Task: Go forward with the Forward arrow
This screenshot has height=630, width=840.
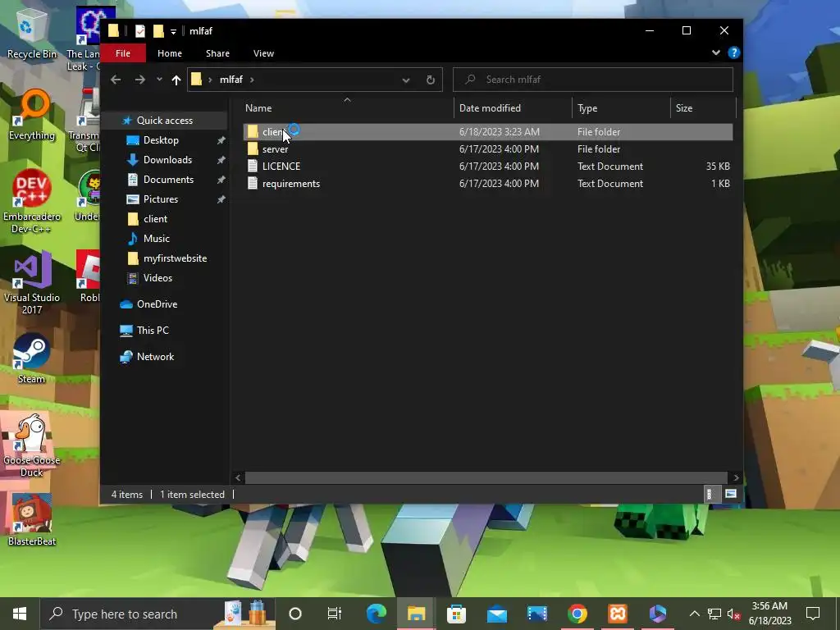Action: click(139, 80)
